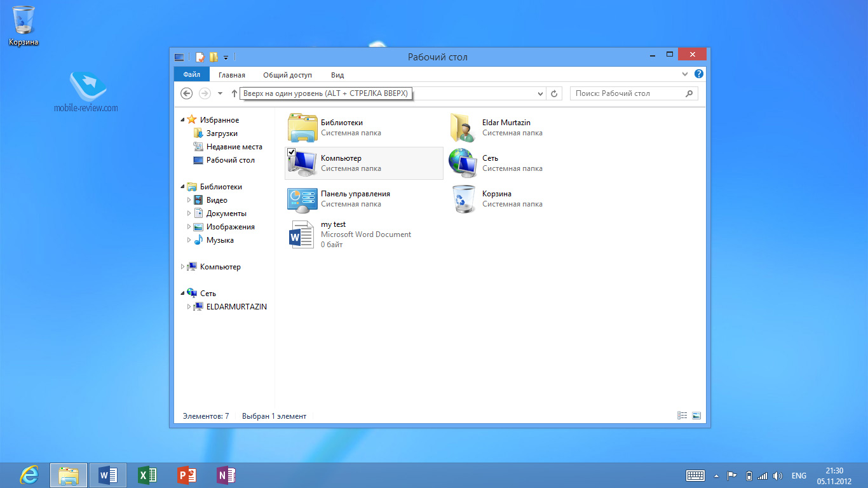This screenshot has height=488, width=868.
Task: Click the Up one level arrow
Action: click(x=234, y=93)
